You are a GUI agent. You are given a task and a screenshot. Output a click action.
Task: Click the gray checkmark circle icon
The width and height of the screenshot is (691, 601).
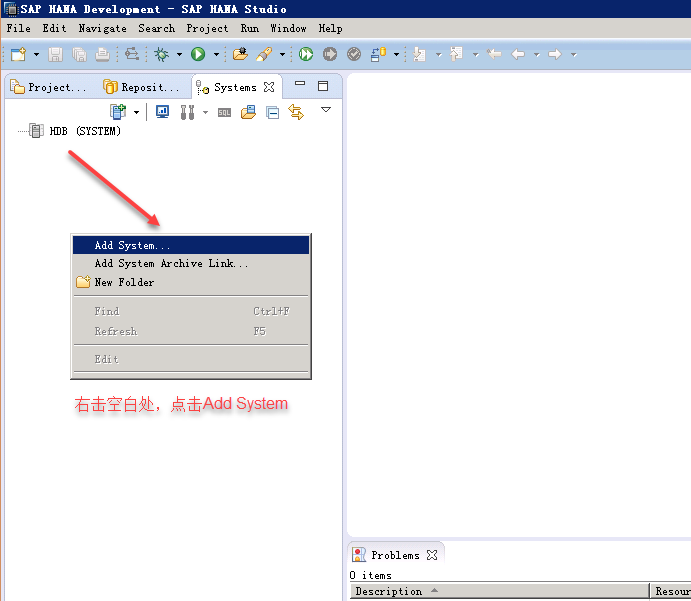pyautogui.click(x=354, y=54)
